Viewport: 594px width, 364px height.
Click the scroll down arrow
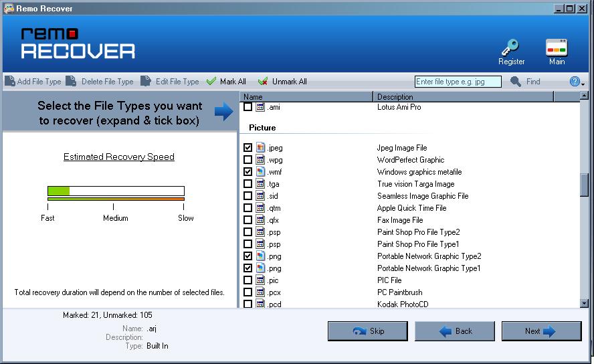tap(584, 303)
